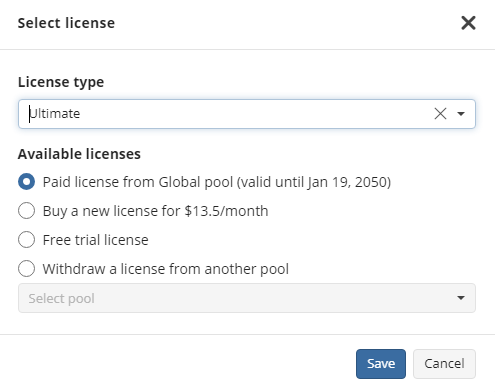Screen dimensions: 495x392
Task: Open the Select pool dropdown
Action: [247, 298]
